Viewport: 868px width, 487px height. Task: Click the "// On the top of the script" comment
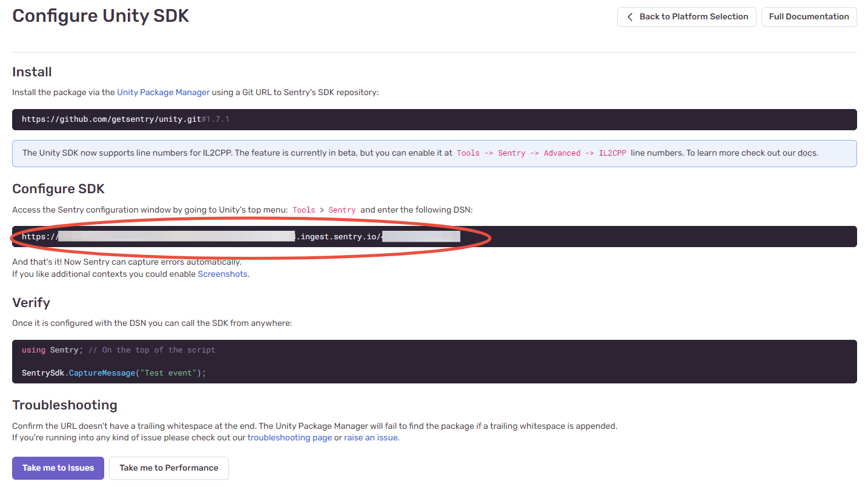(x=151, y=350)
